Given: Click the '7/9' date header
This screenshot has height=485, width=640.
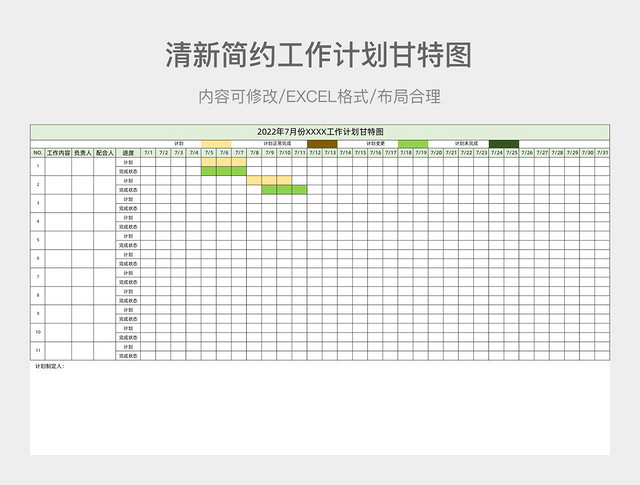Looking at the screenshot, I should tap(269, 153).
